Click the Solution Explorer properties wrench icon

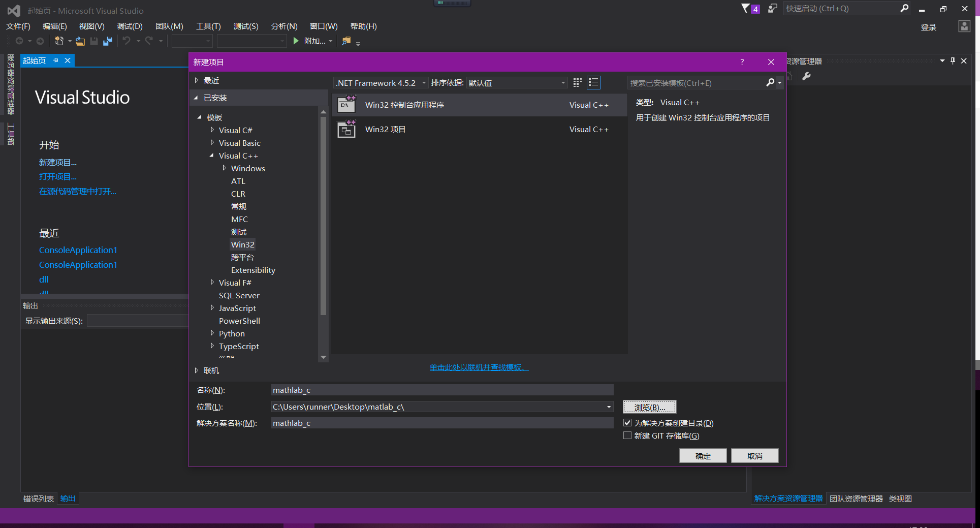coord(806,76)
